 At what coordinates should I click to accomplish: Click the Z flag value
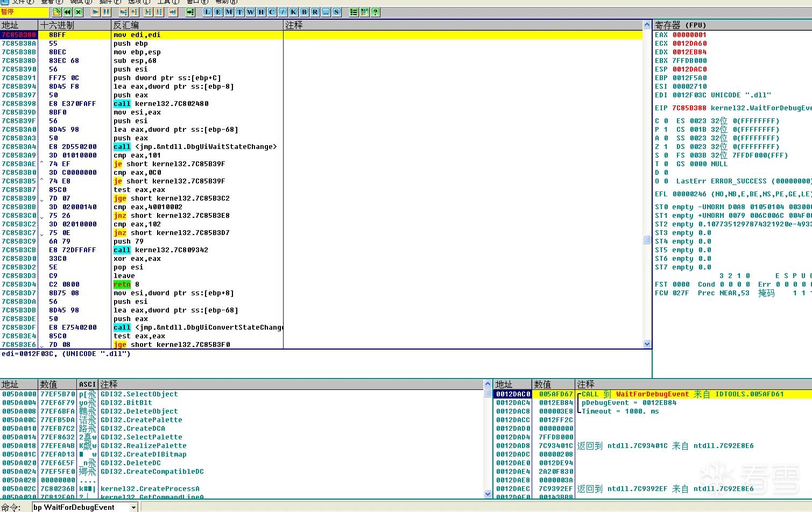pyautogui.click(x=666, y=147)
